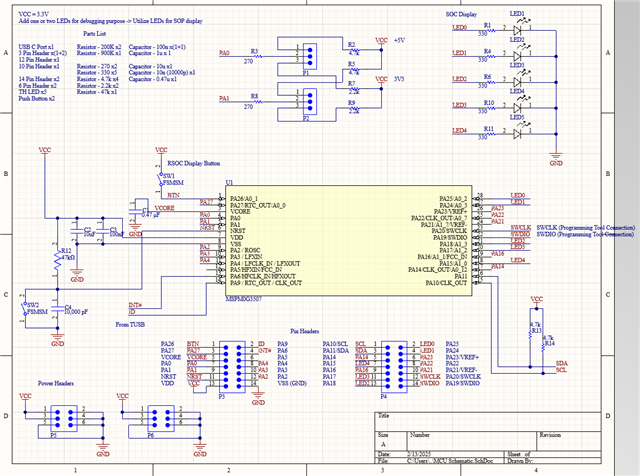Click the GND symbol under the LED column
Viewport: 640px width, 476px height.
pyautogui.click(x=556, y=158)
